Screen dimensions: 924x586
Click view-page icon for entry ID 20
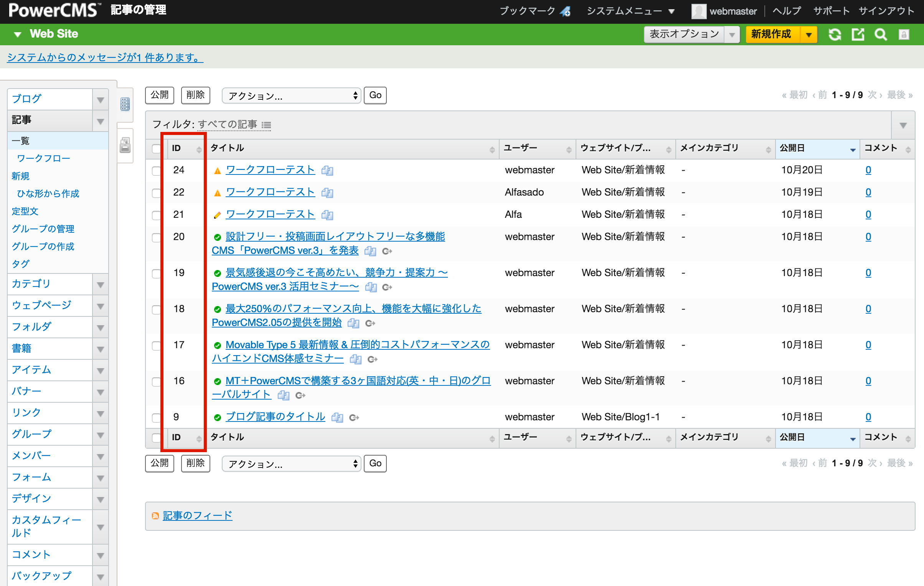tap(387, 251)
